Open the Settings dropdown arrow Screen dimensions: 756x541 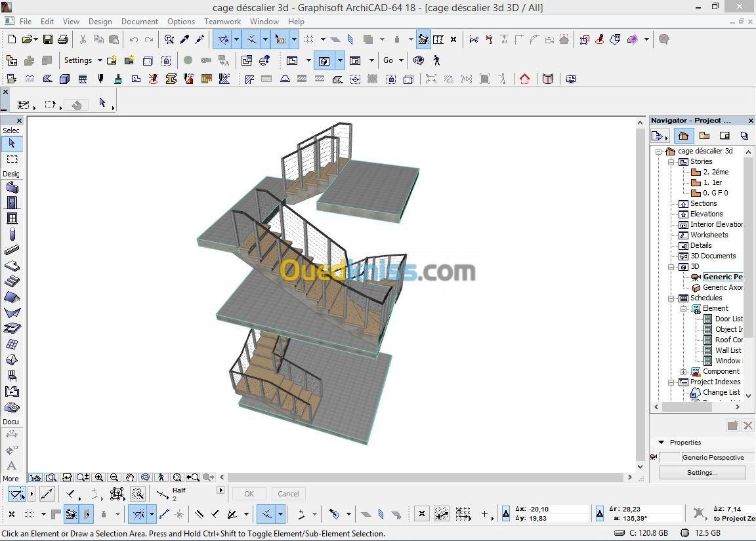pyautogui.click(x=100, y=61)
